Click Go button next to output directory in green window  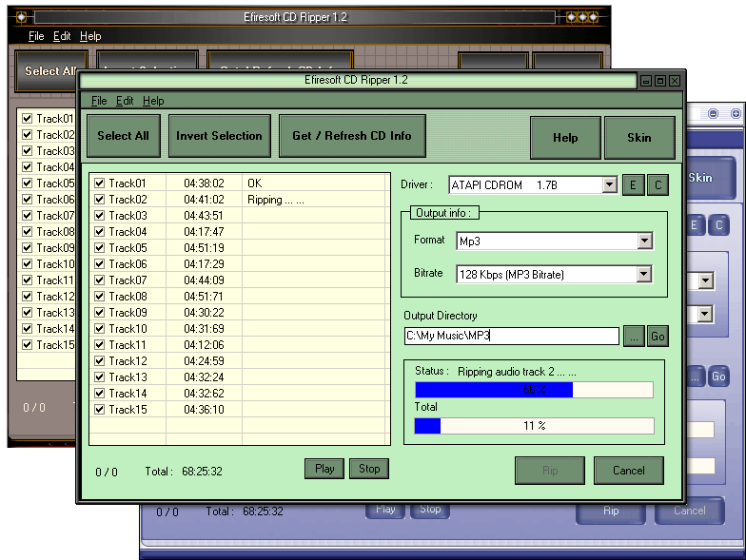(658, 337)
